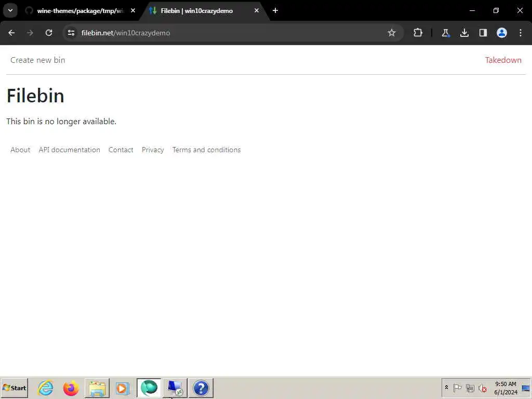
Task: Reload the Filebin page
Action: click(x=49, y=33)
